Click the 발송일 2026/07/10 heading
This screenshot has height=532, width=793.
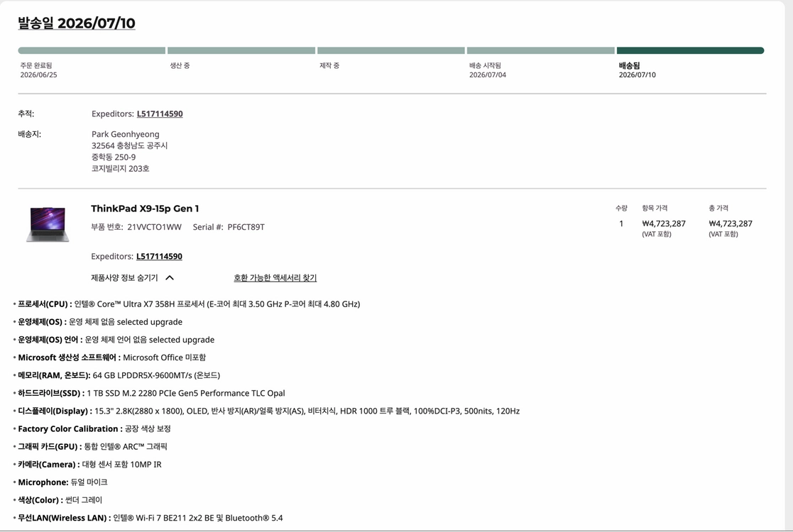coord(77,23)
